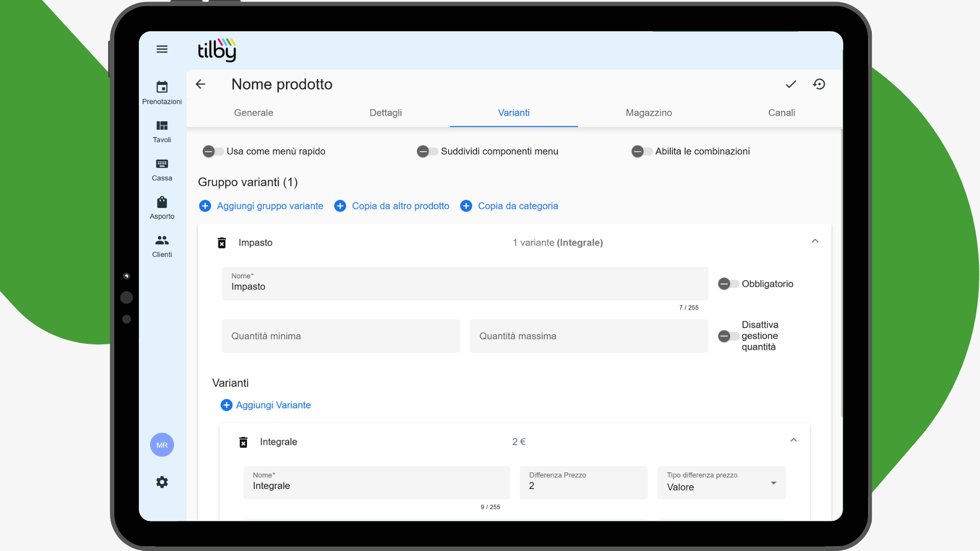The image size is (980, 551).
Task: Open Asporto in the sidebar
Action: (x=162, y=208)
